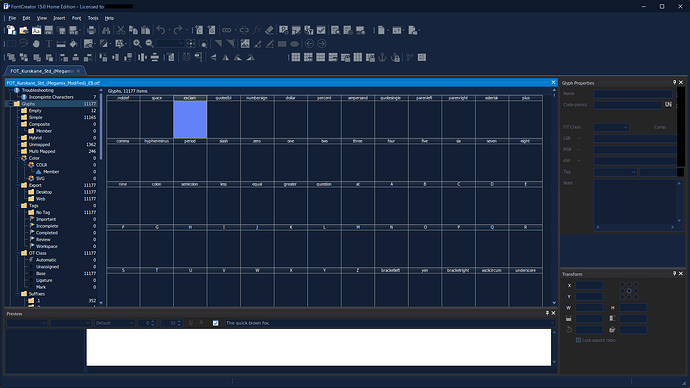Click the Zoom In magnifier icon

(x=137, y=44)
